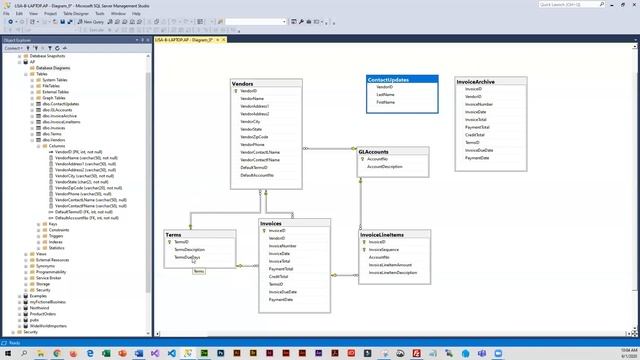Select VendorID primary key column in tree
The width and height of the screenshot is (640, 360).
[x=78, y=152]
